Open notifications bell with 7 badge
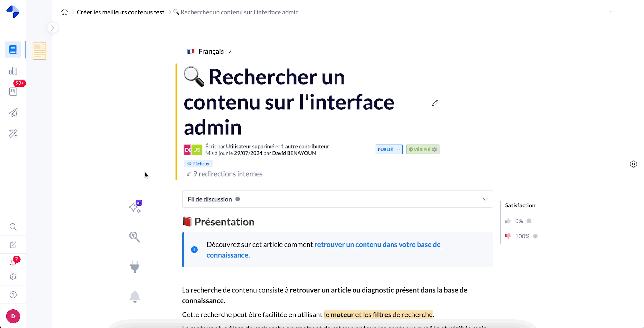This screenshot has width=644, height=328. [13, 262]
